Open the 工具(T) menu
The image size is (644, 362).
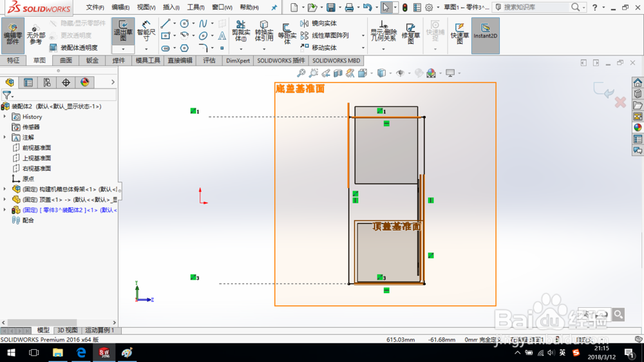pyautogui.click(x=196, y=7)
